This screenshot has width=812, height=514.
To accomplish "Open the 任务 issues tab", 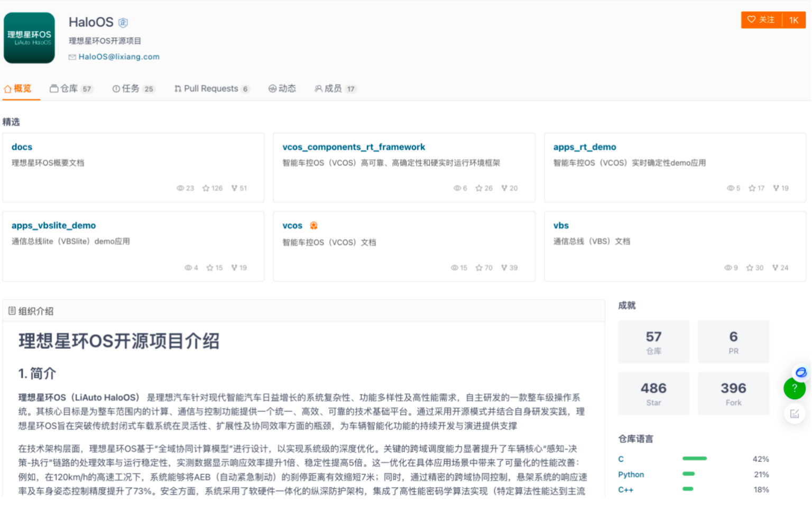I will 133,88.
